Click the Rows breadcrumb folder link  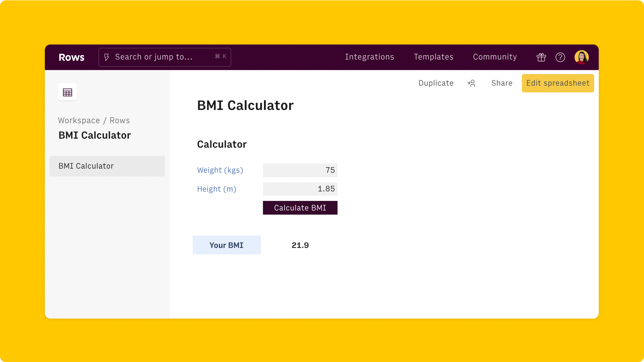coord(120,121)
